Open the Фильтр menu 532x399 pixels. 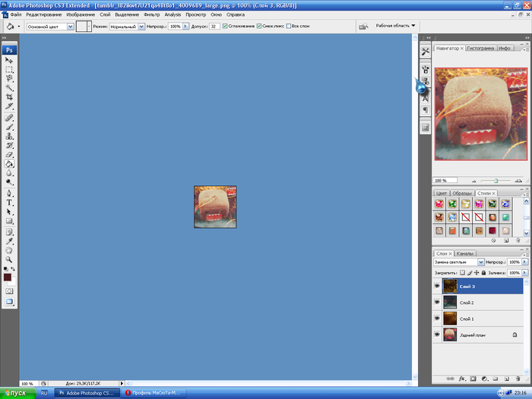[151, 14]
